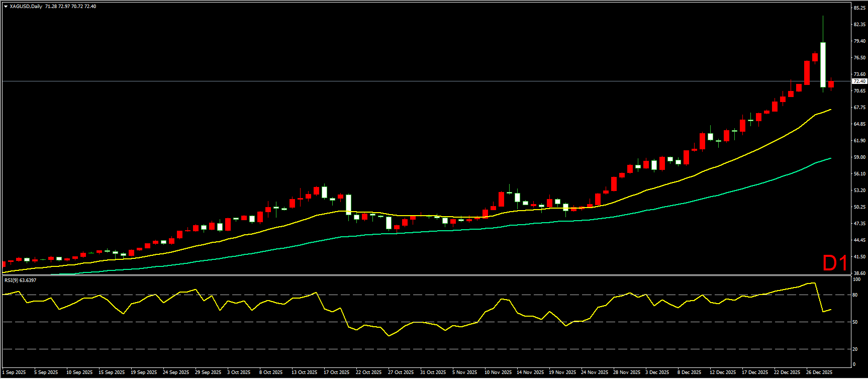Click the OHLC values in the chart header
Screen dimensions: 868x379
(70, 7)
